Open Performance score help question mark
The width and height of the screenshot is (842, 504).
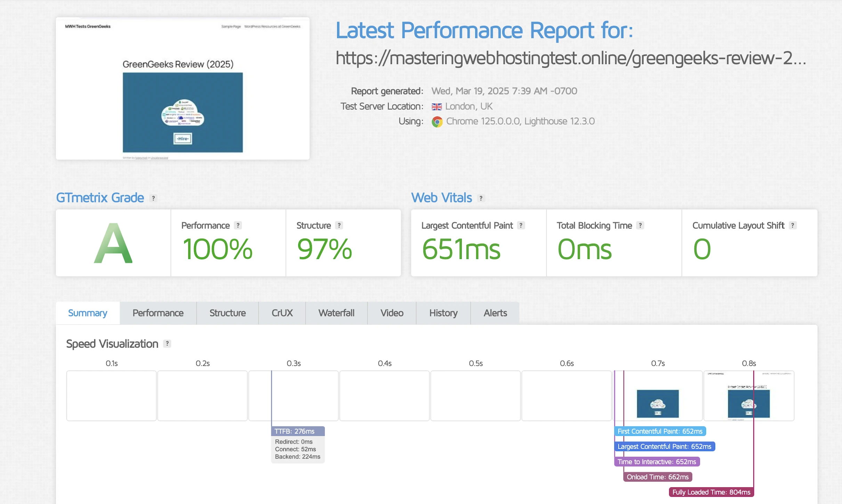point(238,225)
